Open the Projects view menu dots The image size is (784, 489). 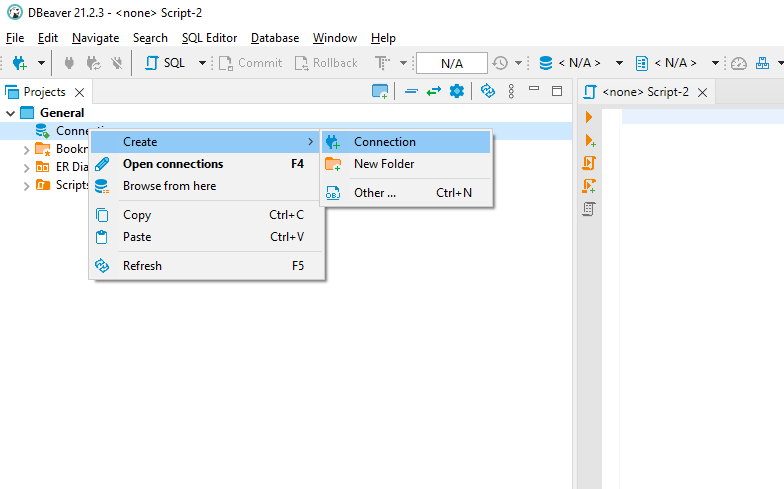tap(511, 92)
